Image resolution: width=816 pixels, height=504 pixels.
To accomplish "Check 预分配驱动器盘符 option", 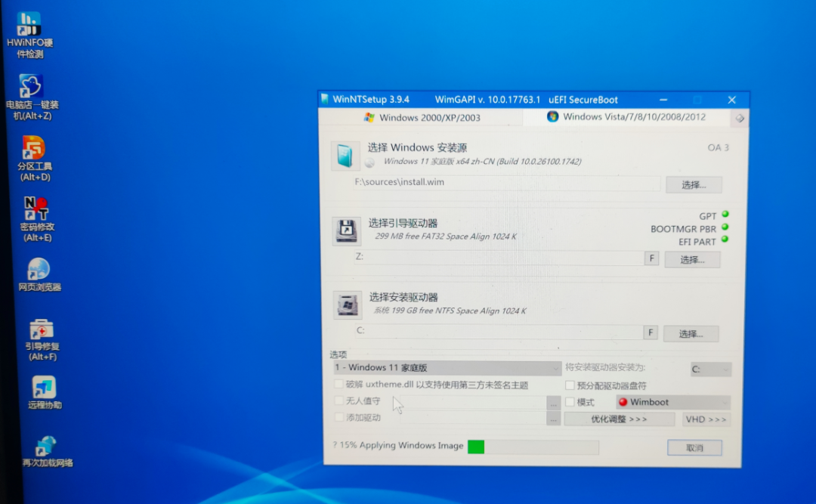I will [x=570, y=385].
